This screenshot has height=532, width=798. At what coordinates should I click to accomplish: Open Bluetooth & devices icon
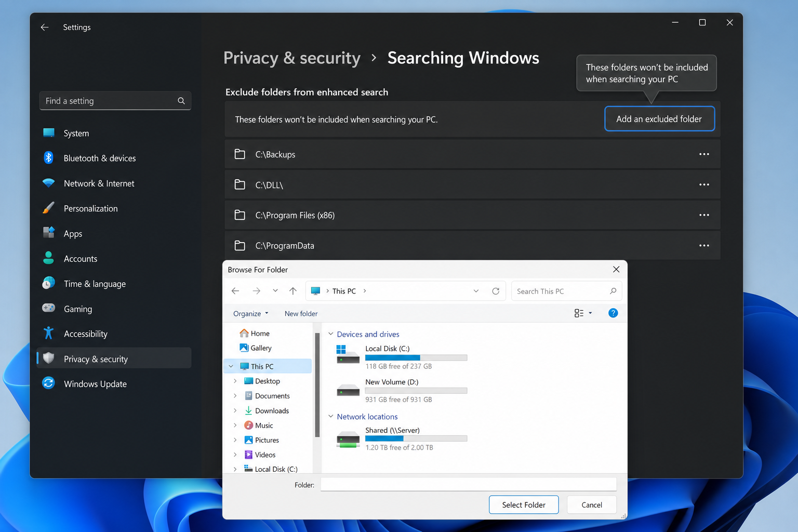tap(49, 158)
